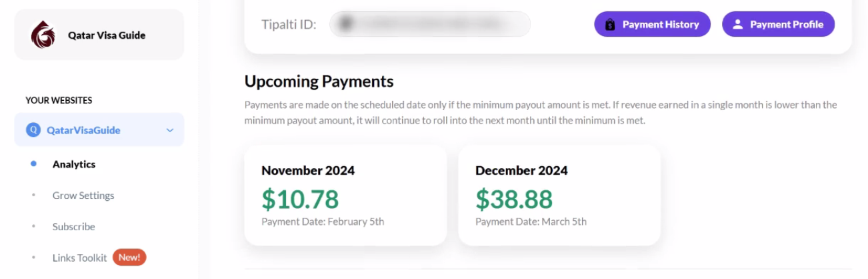868x279 pixels.
Task: Click the bag icon on Payment History
Action: tap(609, 25)
